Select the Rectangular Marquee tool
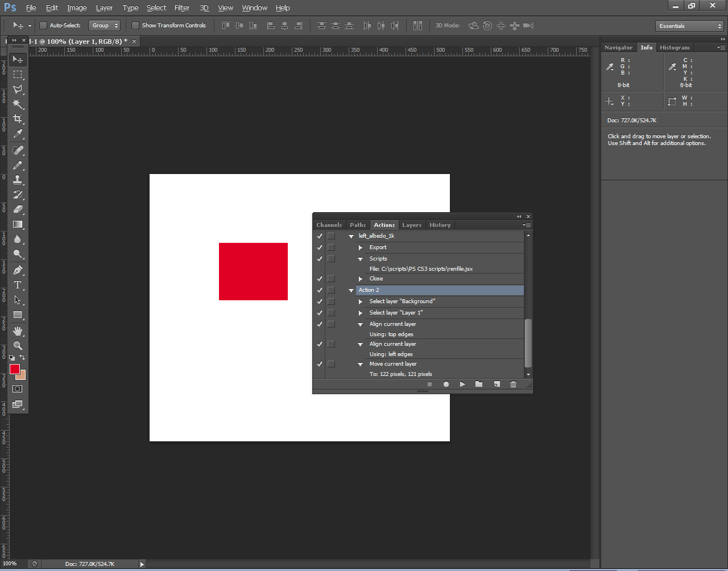The height and width of the screenshot is (571, 728). coord(18,75)
